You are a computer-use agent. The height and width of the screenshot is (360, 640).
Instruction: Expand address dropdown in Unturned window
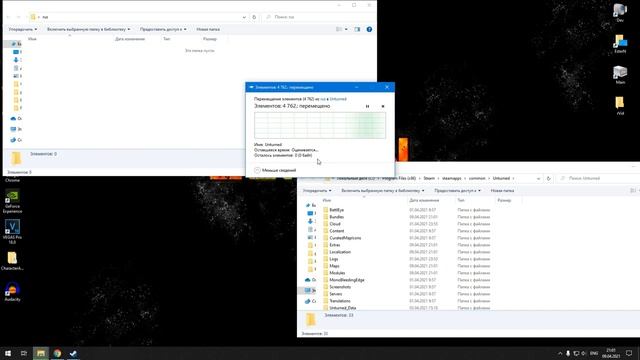coord(538,178)
